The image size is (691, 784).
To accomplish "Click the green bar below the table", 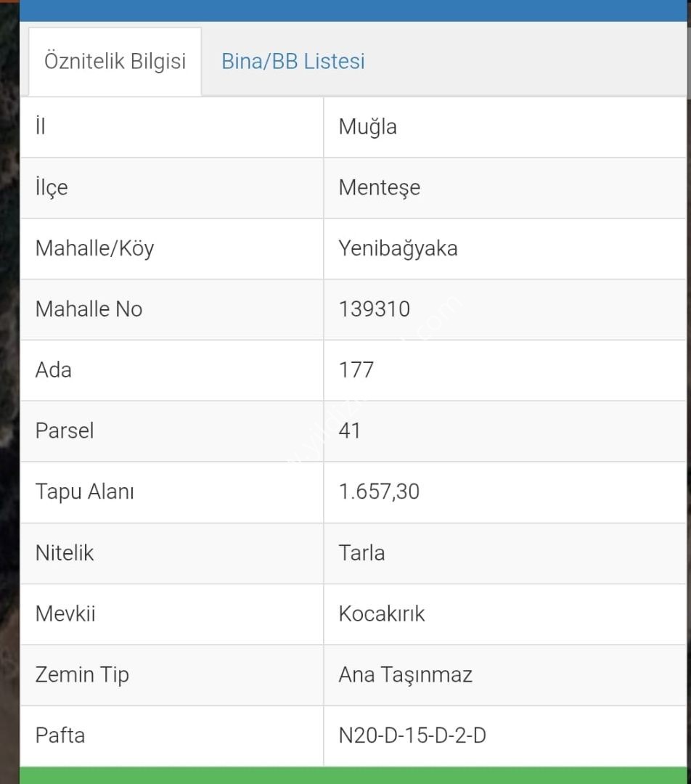I will click(x=353, y=775).
